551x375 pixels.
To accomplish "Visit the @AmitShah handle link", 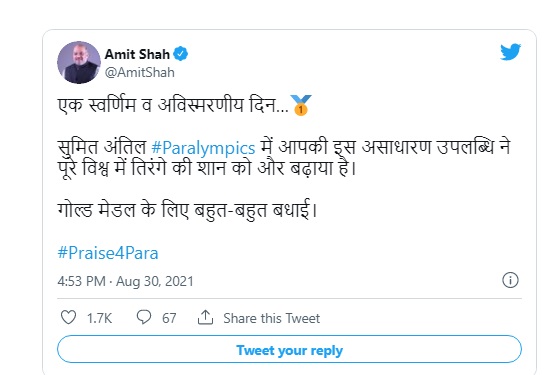I will [x=140, y=72].
